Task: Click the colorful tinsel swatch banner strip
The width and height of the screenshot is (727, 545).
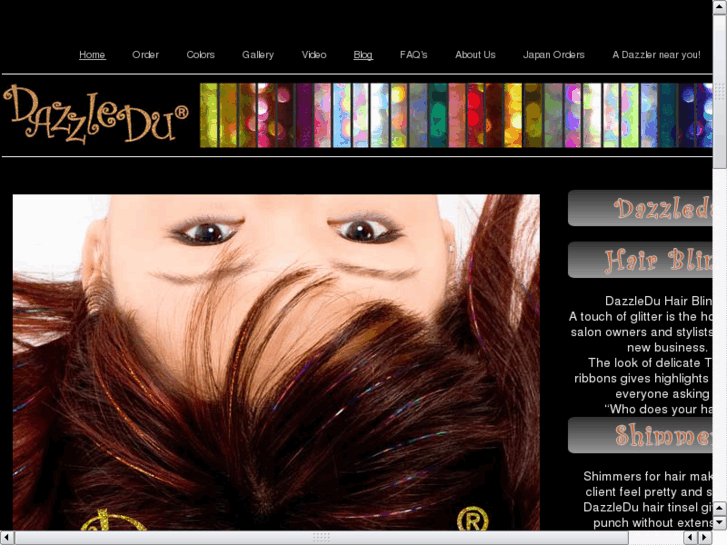Action: [456, 115]
